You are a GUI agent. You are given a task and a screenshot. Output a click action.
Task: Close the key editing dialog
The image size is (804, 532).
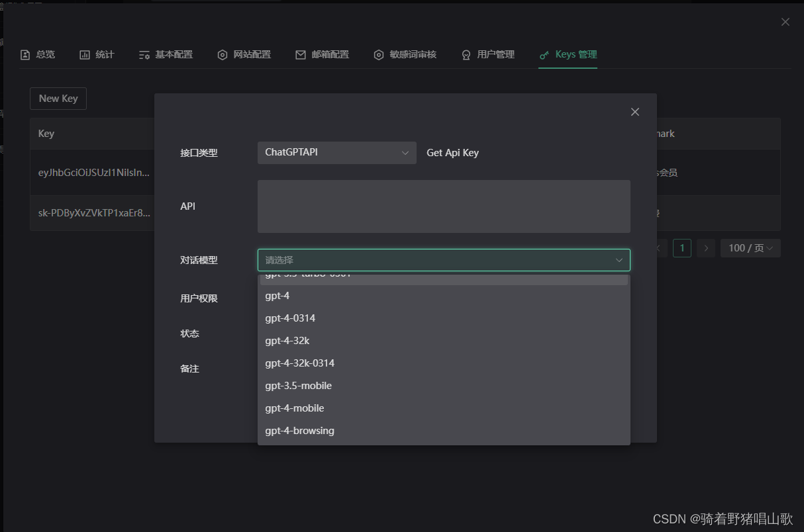[x=635, y=112]
